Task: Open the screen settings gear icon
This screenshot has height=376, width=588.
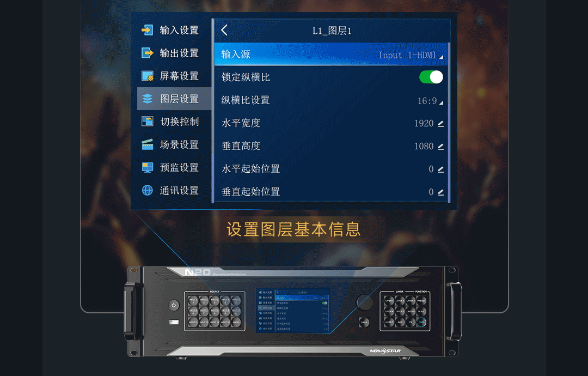Action: click(148, 76)
